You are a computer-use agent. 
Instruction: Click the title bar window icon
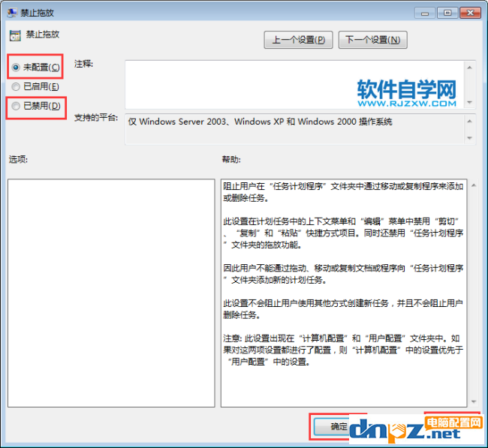click(12, 13)
